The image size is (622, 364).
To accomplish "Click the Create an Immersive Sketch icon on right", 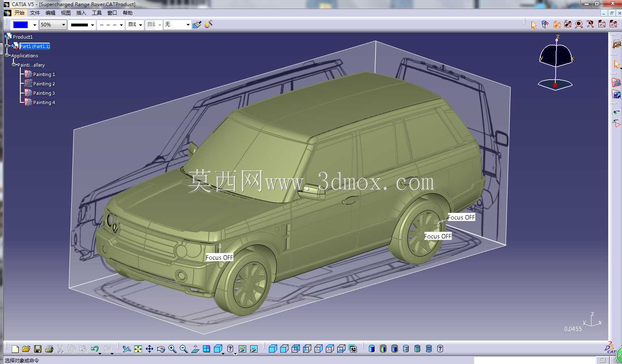I will coord(616,82).
